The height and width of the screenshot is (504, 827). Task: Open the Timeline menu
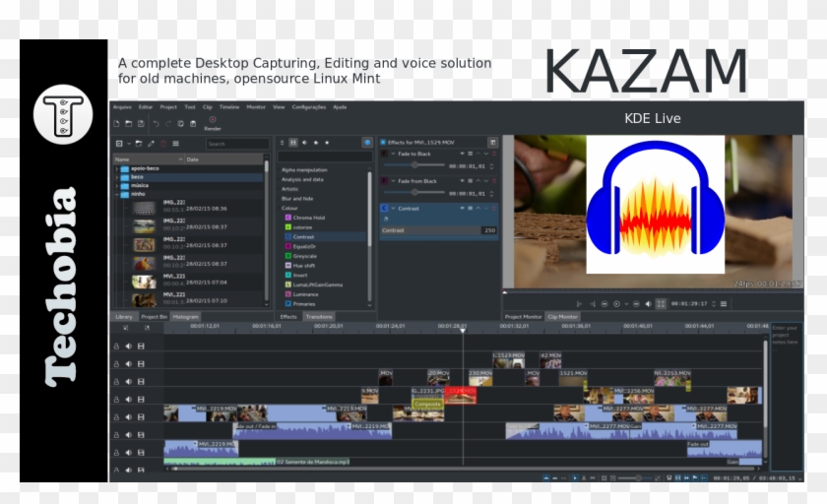click(228, 106)
